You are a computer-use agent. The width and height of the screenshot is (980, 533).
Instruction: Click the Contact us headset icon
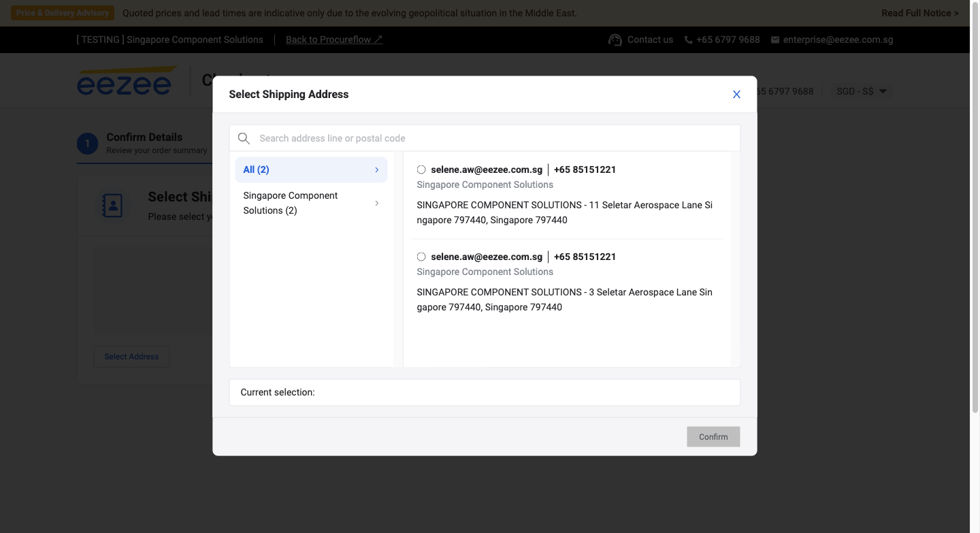[615, 39]
